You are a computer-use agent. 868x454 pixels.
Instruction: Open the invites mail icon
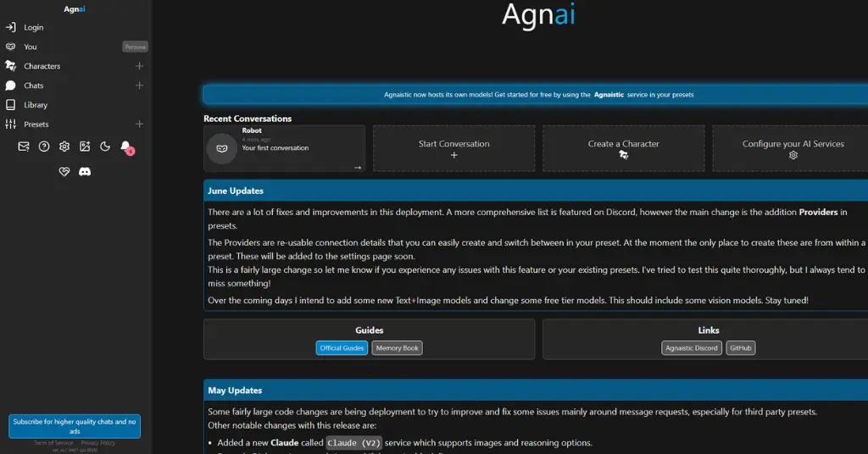(x=23, y=147)
